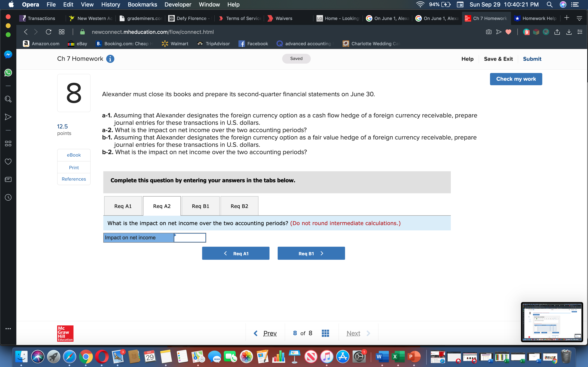The width and height of the screenshot is (588, 367).
Task: Click the share icon in the browser toolbar
Action: 557,32
